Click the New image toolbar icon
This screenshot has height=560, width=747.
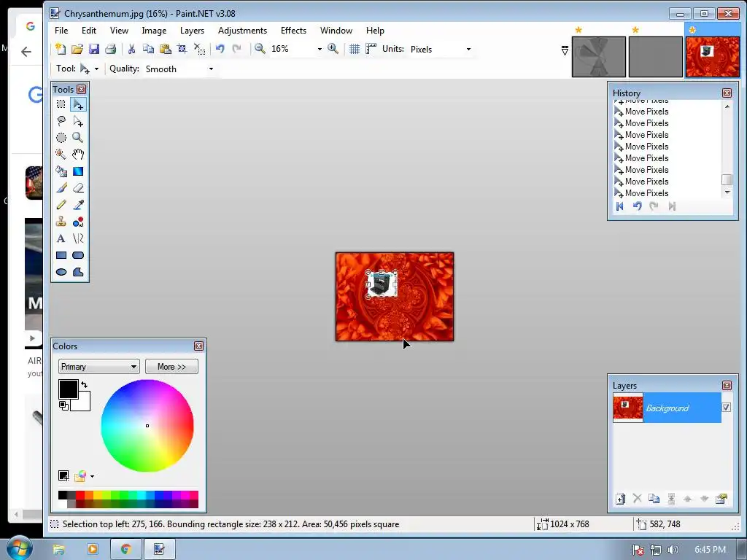[61, 49]
